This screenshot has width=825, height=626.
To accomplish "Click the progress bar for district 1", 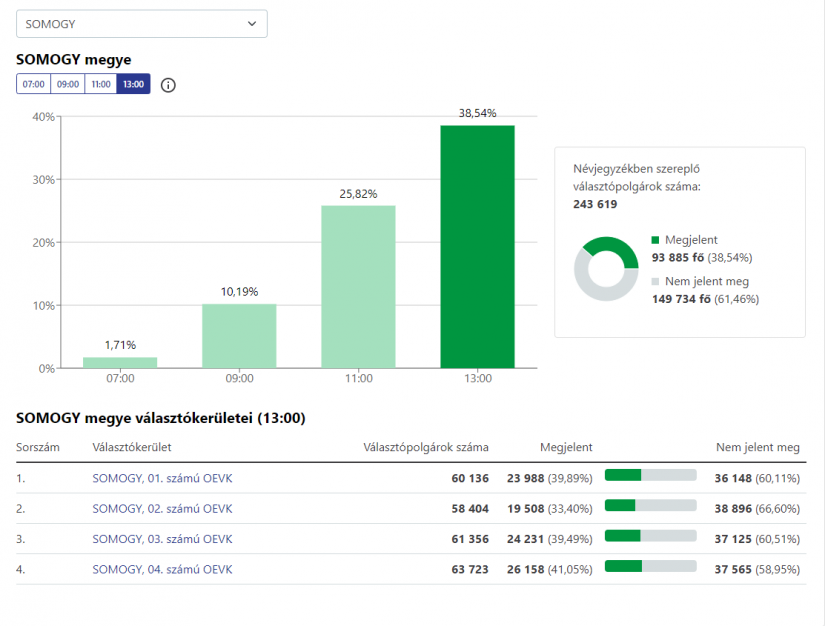I will click(650, 475).
